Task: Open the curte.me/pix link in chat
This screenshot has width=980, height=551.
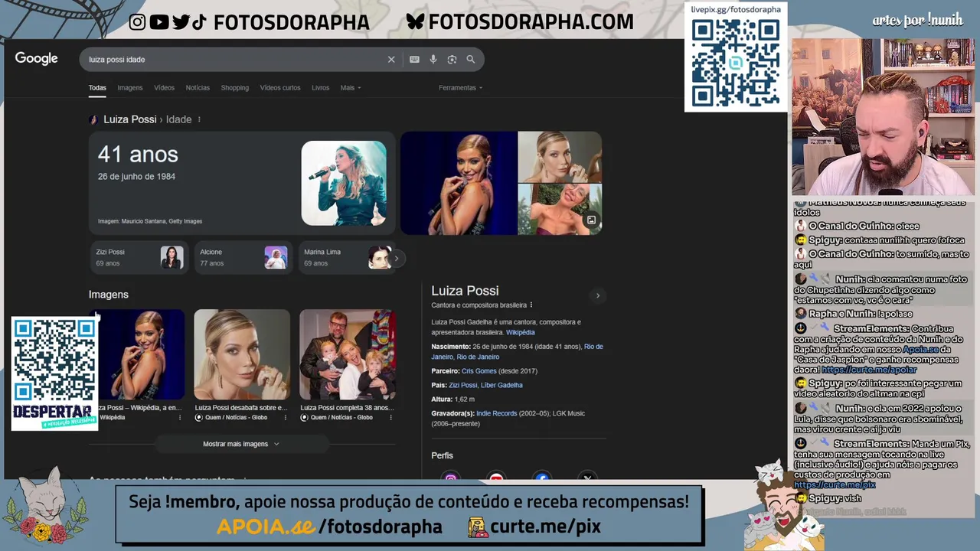Action: 835,485
